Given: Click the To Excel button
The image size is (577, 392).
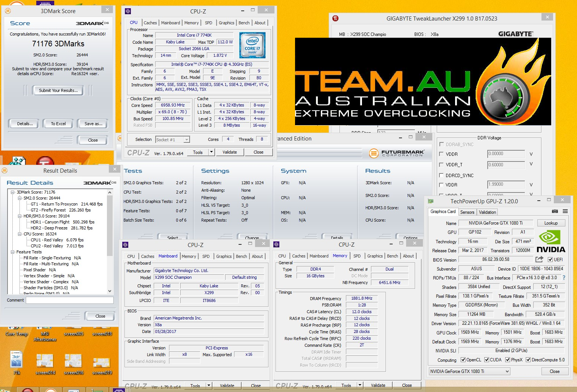Looking at the screenshot, I should point(58,124).
